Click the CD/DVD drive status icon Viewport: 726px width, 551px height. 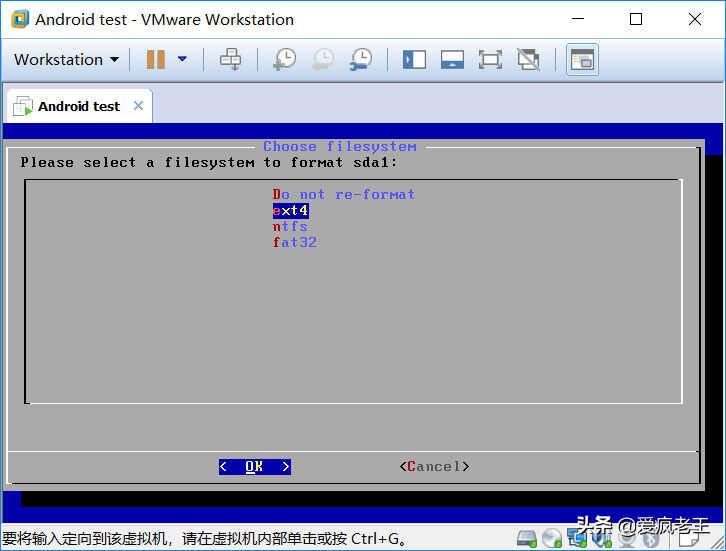[552, 538]
